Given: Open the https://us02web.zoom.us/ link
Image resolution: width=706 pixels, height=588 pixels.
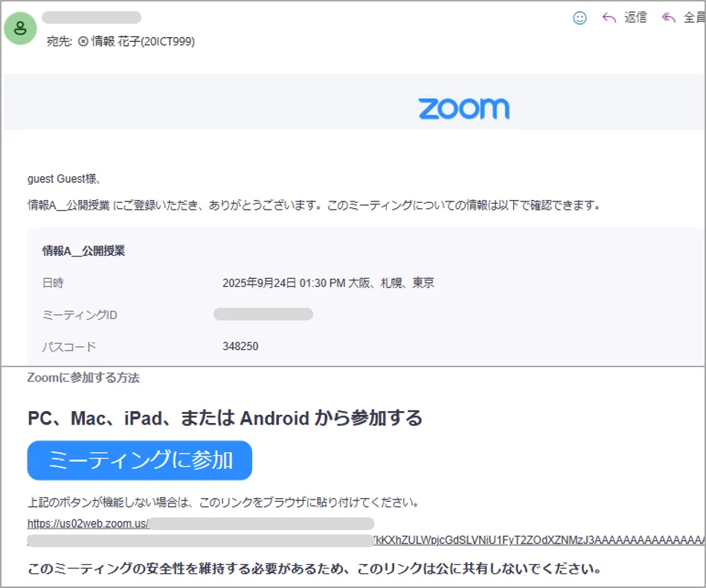Looking at the screenshot, I should [x=89, y=523].
